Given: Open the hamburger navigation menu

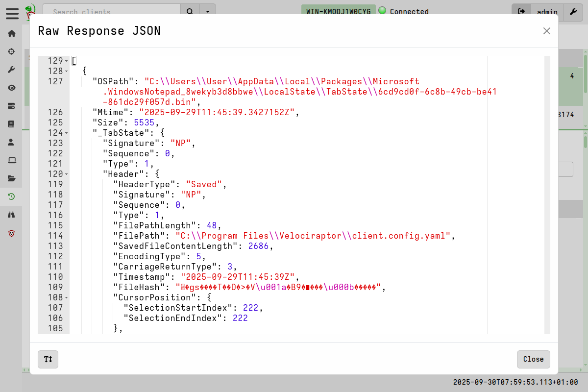Looking at the screenshot, I should [x=12, y=14].
